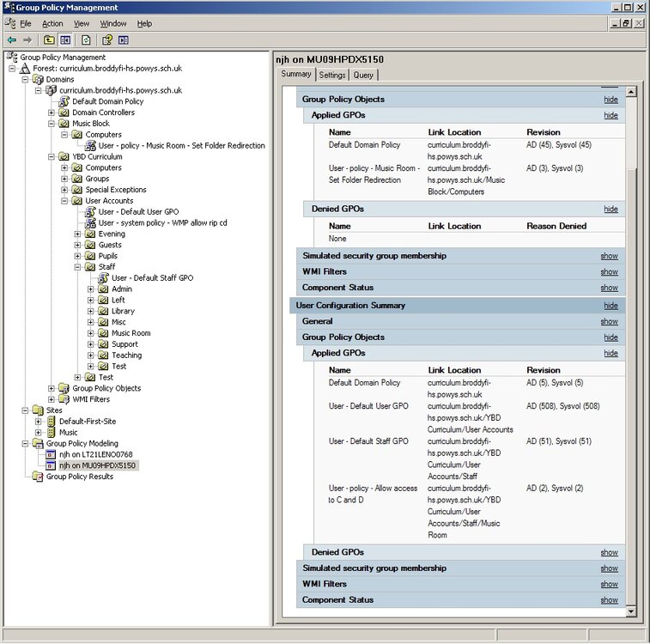Screen dimensions: 650x644
Task: Toggle the Show/Hide Console Tree icon
Action: tap(65, 40)
